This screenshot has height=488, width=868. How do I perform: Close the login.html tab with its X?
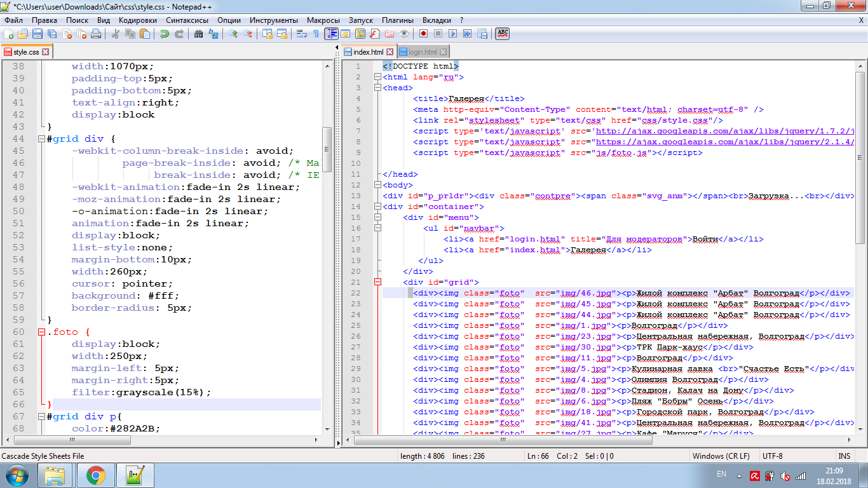(443, 52)
